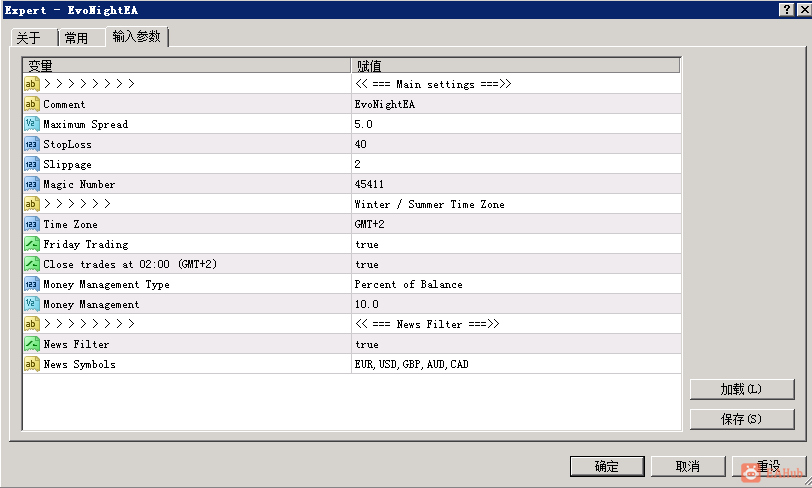The width and height of the screenshot is (812, 488).
Task: Click the string icon beside News Symbols
Action: 32,364
